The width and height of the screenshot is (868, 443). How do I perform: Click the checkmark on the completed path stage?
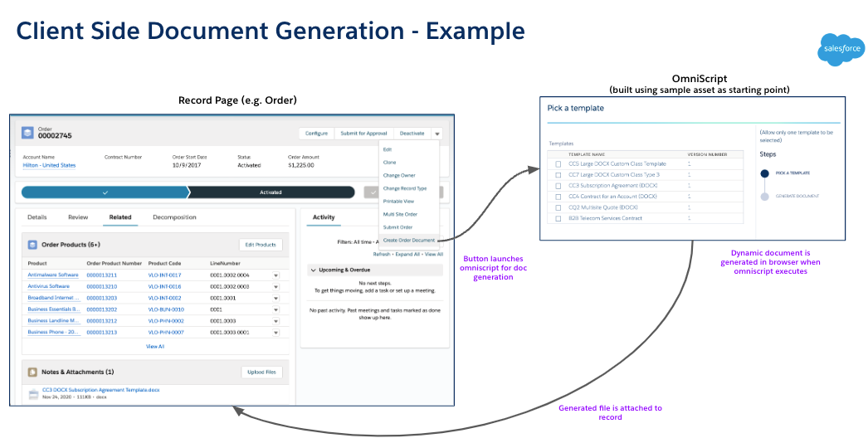pyautogui.click(x=105, y=192)
